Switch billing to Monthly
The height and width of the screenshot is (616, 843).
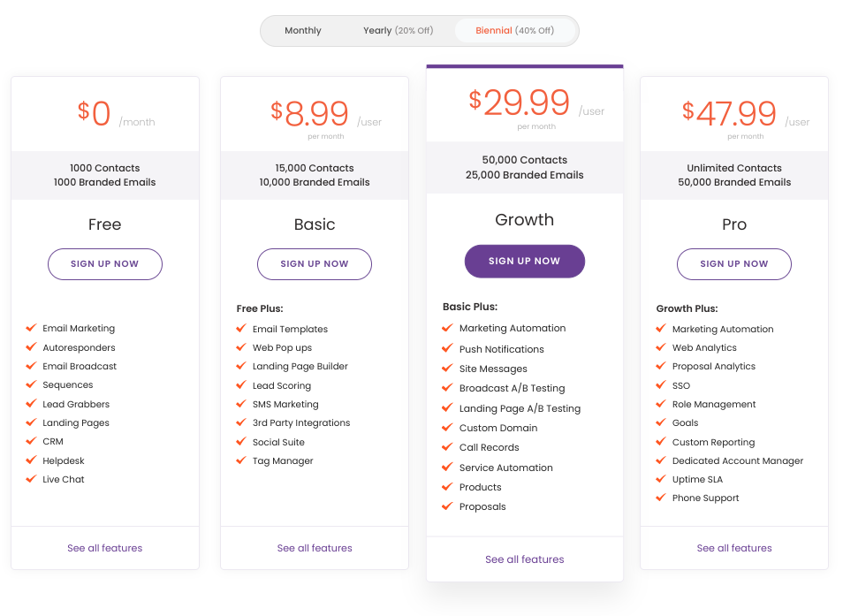(303, 31)
